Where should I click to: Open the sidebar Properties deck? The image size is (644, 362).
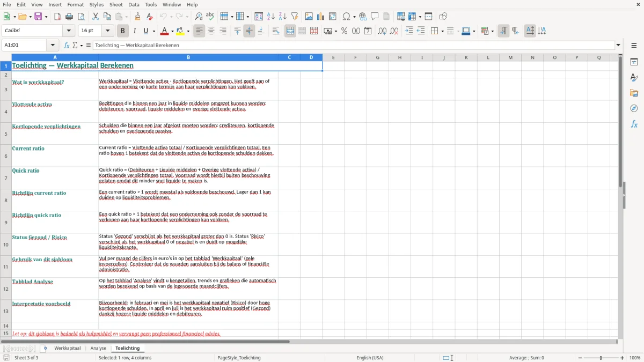[634, 62]
